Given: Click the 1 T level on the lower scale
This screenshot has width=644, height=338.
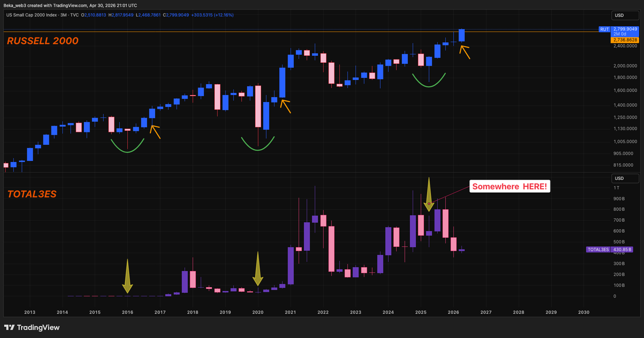Looking at the screenshot, I should point(617,188).
